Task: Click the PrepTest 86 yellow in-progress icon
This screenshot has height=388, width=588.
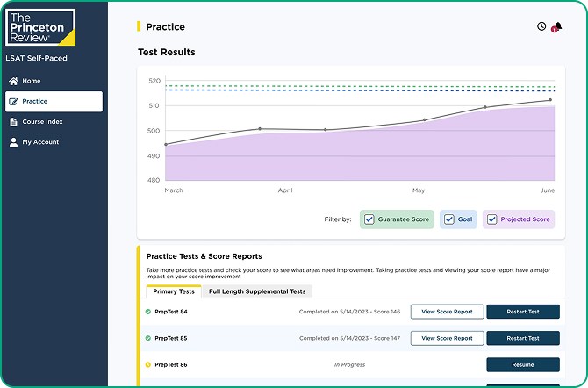Action: [148, 364]
